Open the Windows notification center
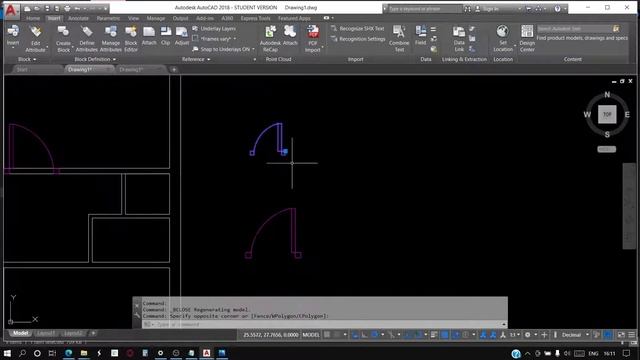The height and width of the screenshot is (360, 640). 626,353
